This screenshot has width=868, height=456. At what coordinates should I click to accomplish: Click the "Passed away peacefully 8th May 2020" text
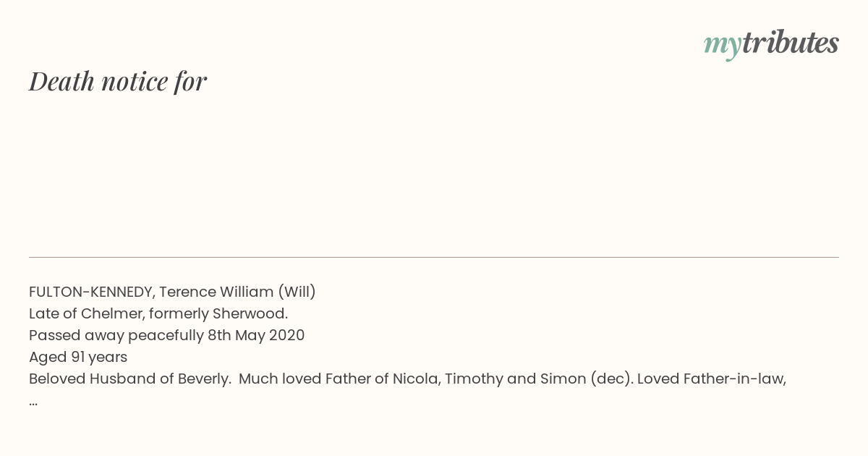(166, 335)
